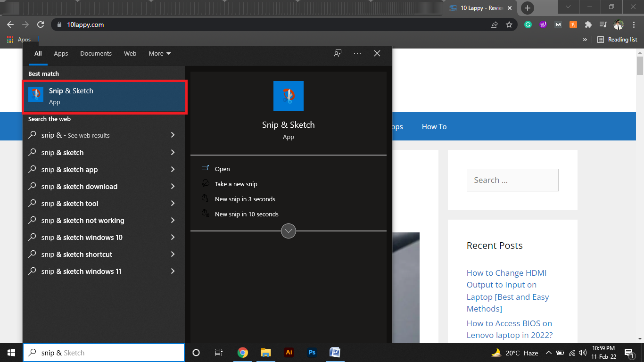This screenshot has height=362, width=644.
Task: Click the share page icon in address bar
Action: (x=494, y=25)
